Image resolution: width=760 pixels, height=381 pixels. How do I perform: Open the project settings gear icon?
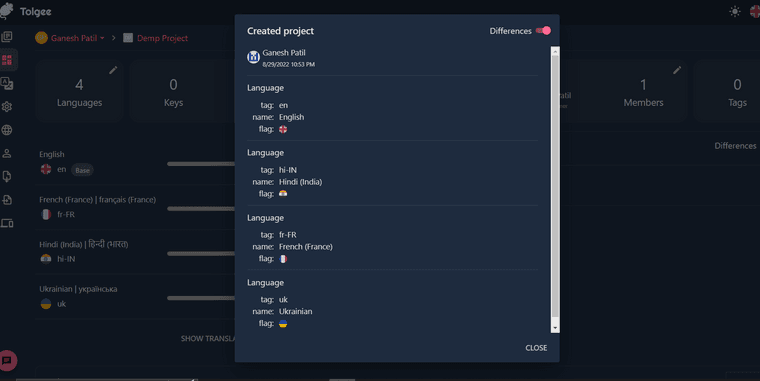point(7,107)
